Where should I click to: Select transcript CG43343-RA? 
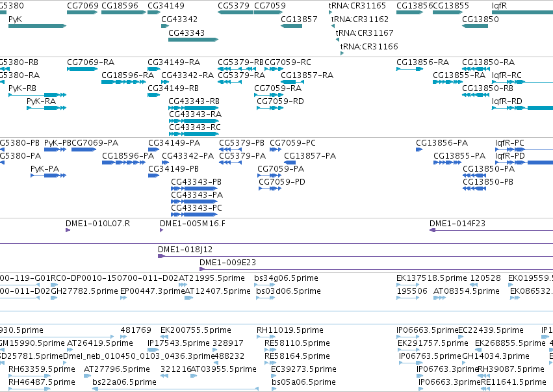coord(193,121)
